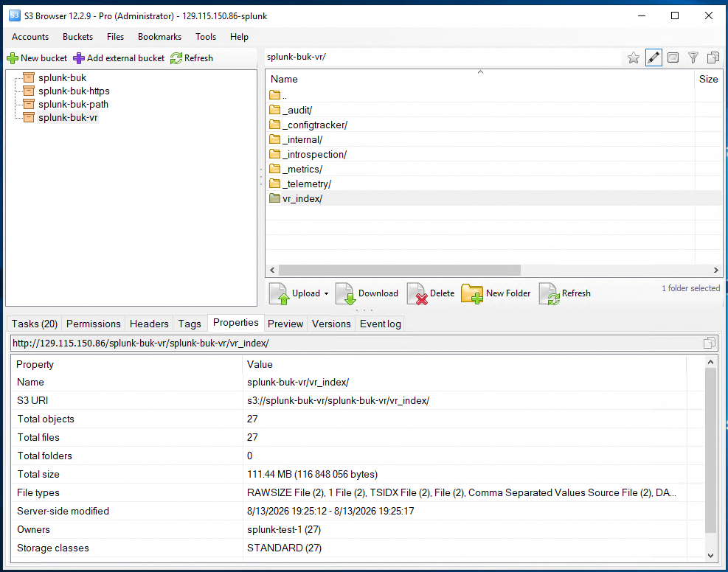Click the New bucket toolbar button
The width and height of the screenshot is (728, 572).
point(37,58)
